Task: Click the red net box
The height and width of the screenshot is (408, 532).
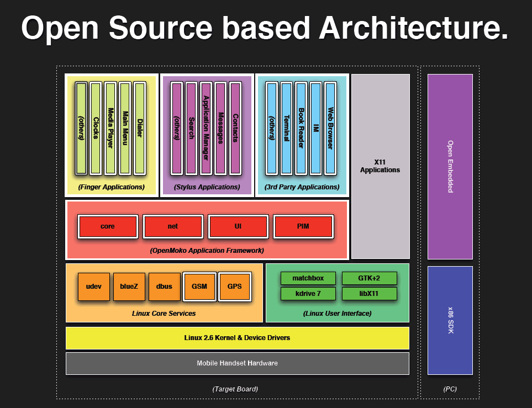Action: click(173, 226)
